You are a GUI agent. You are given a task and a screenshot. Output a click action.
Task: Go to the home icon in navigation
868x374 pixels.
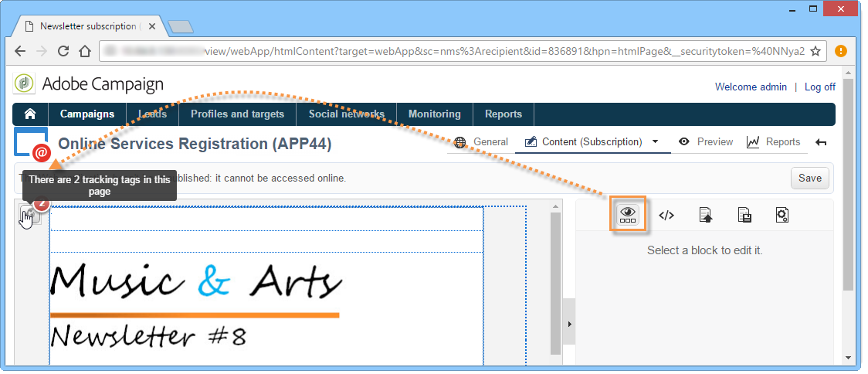30,114
